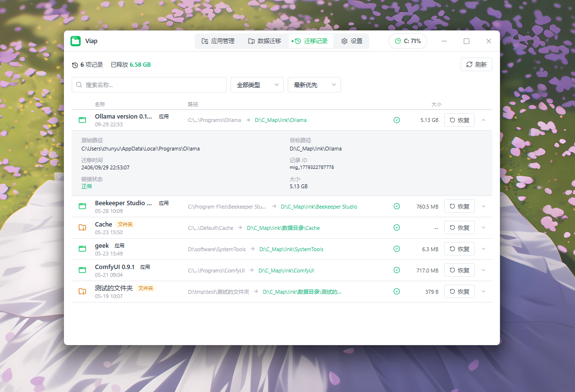Click the green status check for ComfyUI
This screenshot has height=392, width=575.
pyautogui.click(x=396, y=270)
